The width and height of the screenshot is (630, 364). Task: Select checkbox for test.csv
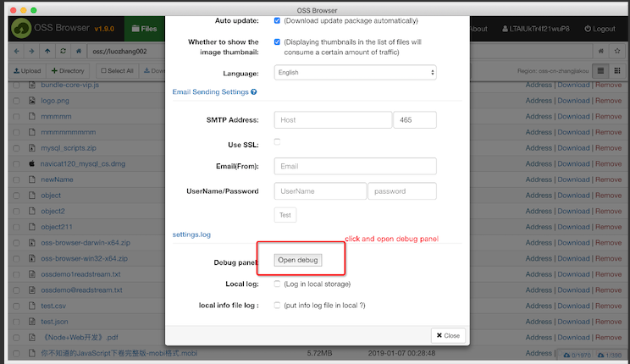pos(16,306)
